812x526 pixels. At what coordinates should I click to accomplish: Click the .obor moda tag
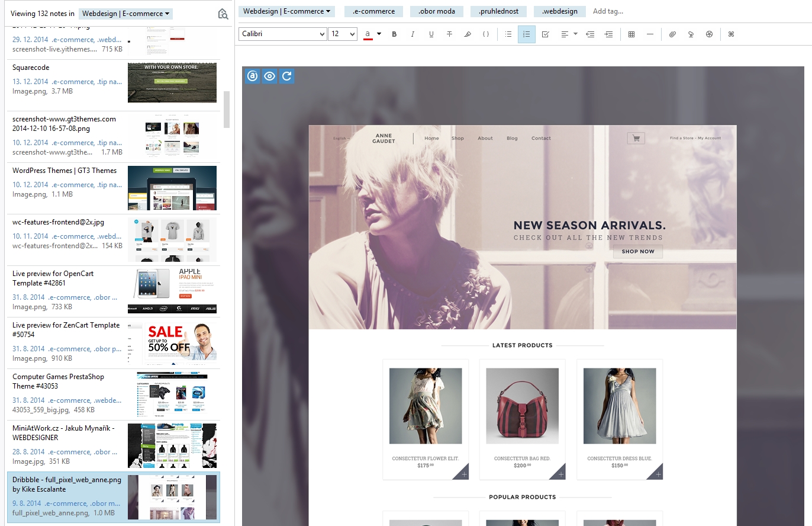pos(437,11)
